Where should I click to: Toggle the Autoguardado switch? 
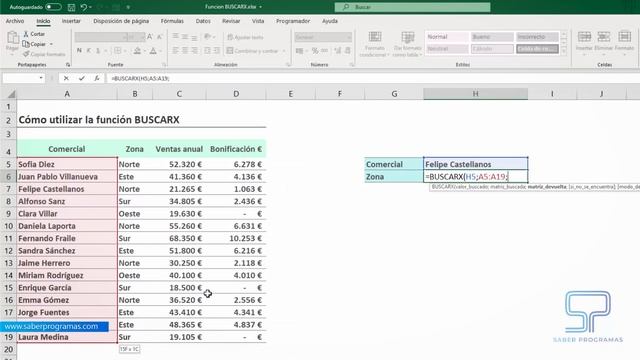coord(53,7)
